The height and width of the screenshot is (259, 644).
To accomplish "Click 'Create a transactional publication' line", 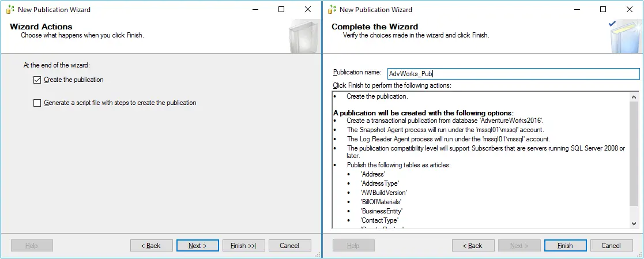I will pos(446,121).
